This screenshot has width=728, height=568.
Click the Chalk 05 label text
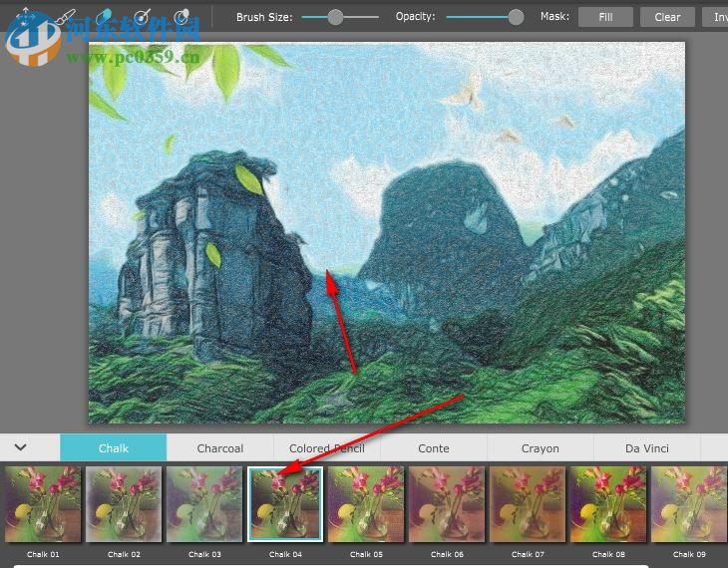(x=366, y=554)
